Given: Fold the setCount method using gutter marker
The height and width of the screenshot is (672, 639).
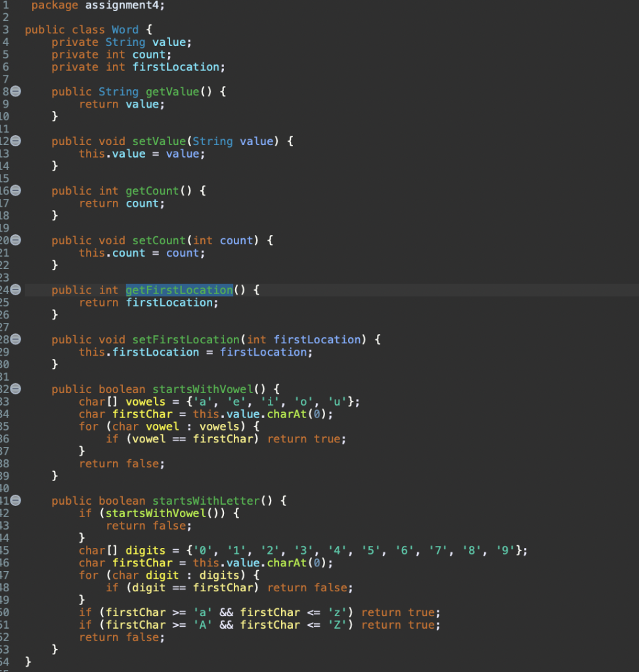Looking at the screenshot, I should tap(16, 240).
